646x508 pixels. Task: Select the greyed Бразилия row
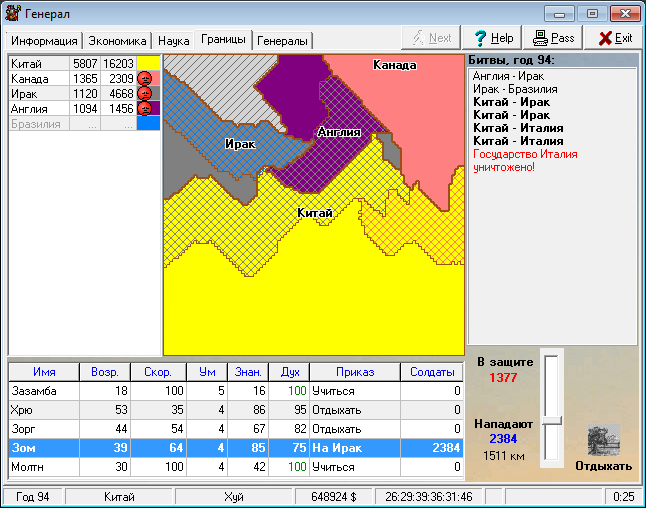click(x=84, y=124)
